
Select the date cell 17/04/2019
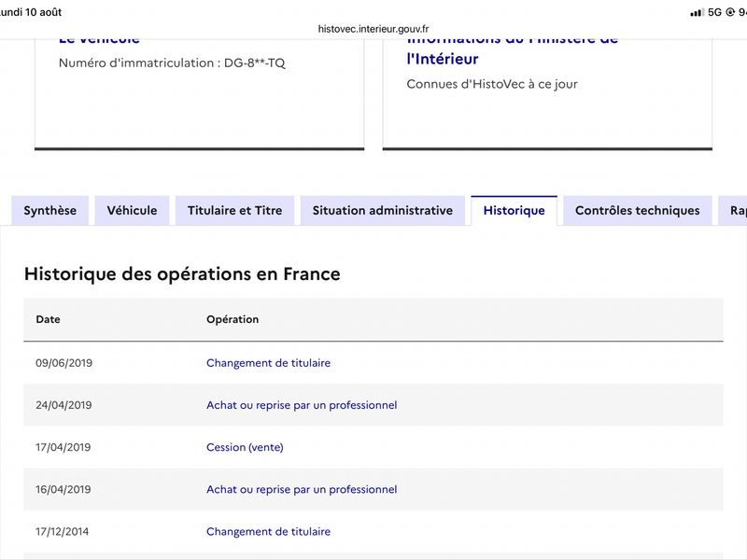coord(63,447)
